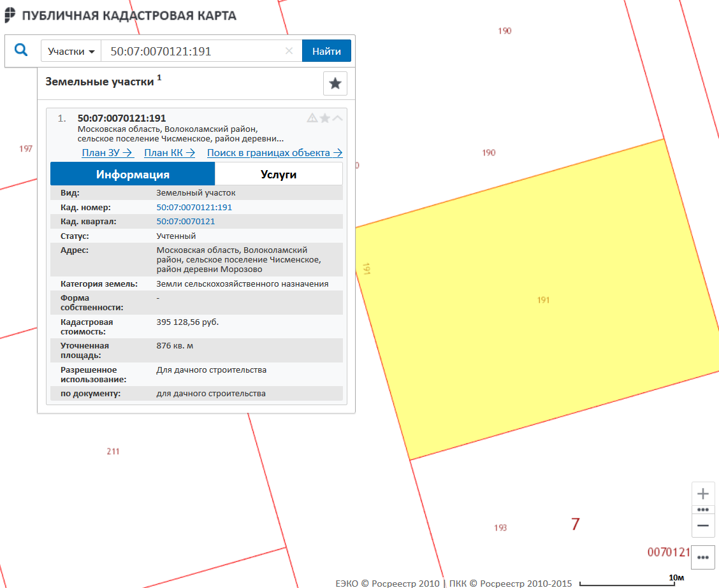Click the warning triangle icon on result
This screenshot has width=719, height=588.
tap(312, 118)
